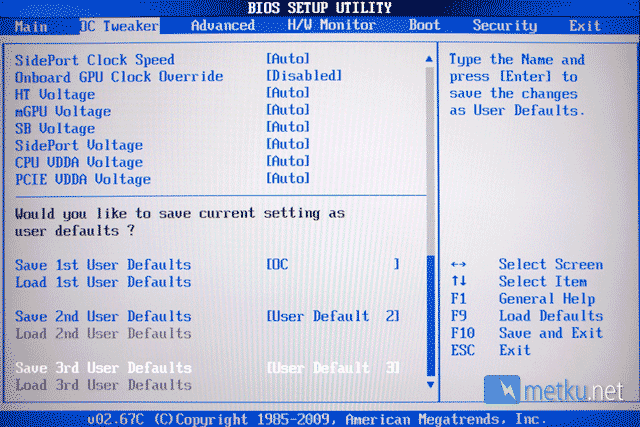The image size is (640, 427).
Task: Edit the 1st profile name field 'OC'
Action: pos(333,265)
